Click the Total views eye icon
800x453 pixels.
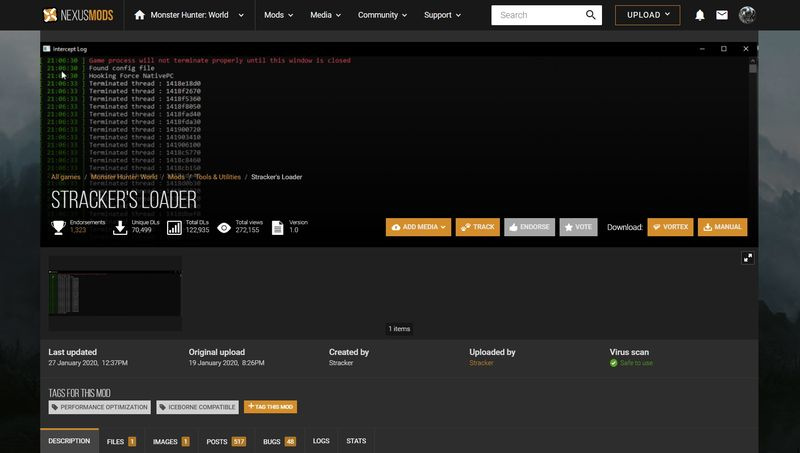pyautogui.click(x=223, y=228)
